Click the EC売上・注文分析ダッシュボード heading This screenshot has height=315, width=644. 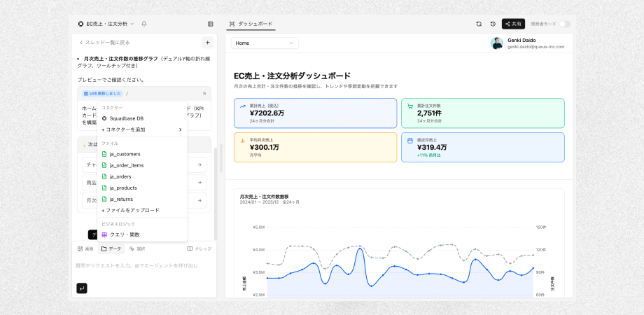[x=292, y=76]
